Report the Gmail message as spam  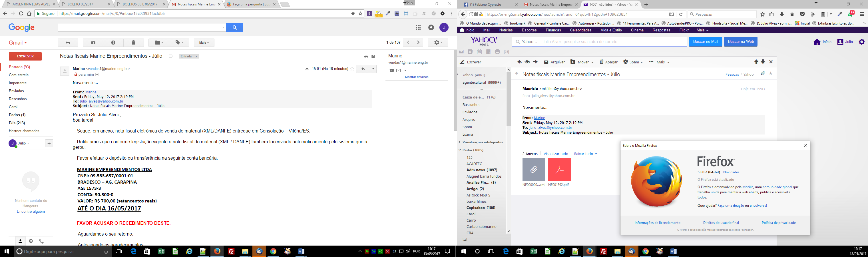pos(113,43)
